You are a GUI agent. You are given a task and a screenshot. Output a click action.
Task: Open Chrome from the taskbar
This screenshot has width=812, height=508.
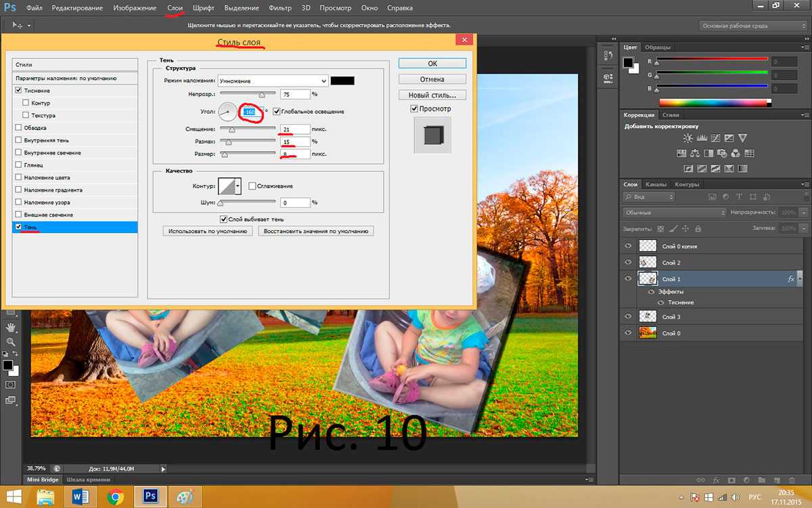(x=115, y=496)
